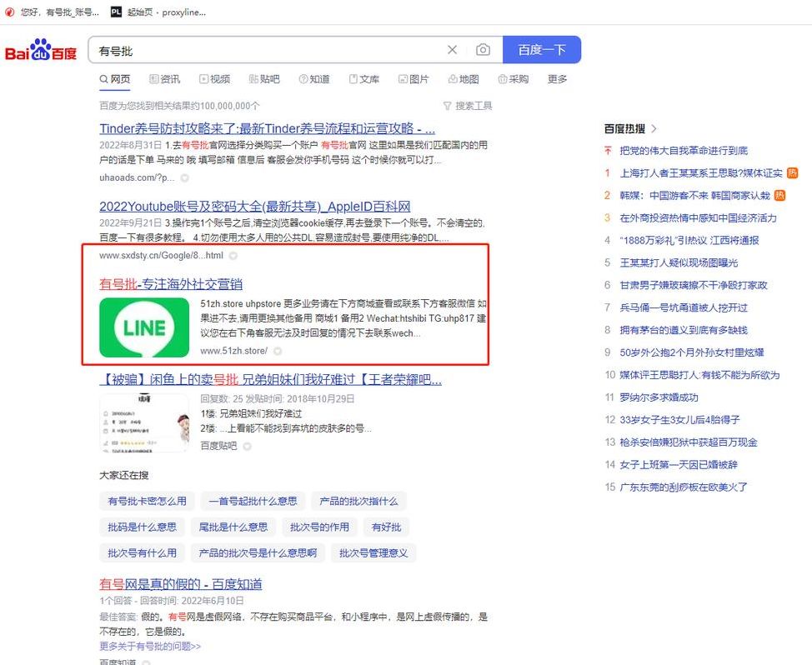812x665 pixels.
Task: Clear the search box via the X icon
Action: 452,50
